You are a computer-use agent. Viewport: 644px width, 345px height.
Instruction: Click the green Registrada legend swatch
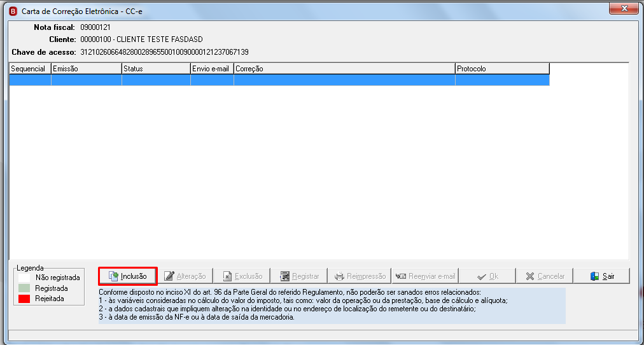[24, 288]
